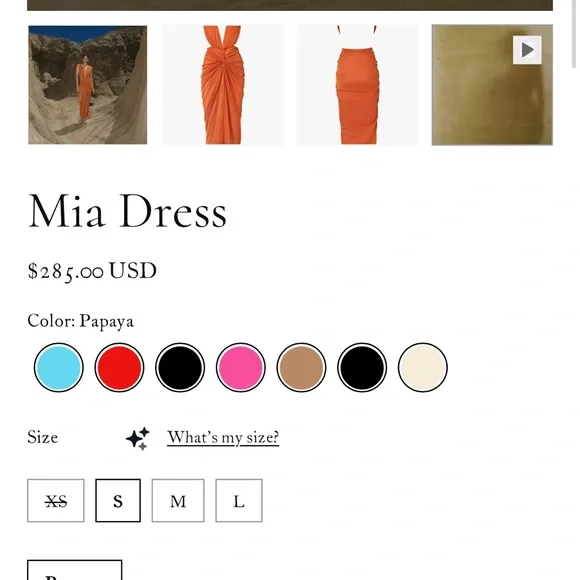Click the sparkle size-finder icon

coord(138,438)
